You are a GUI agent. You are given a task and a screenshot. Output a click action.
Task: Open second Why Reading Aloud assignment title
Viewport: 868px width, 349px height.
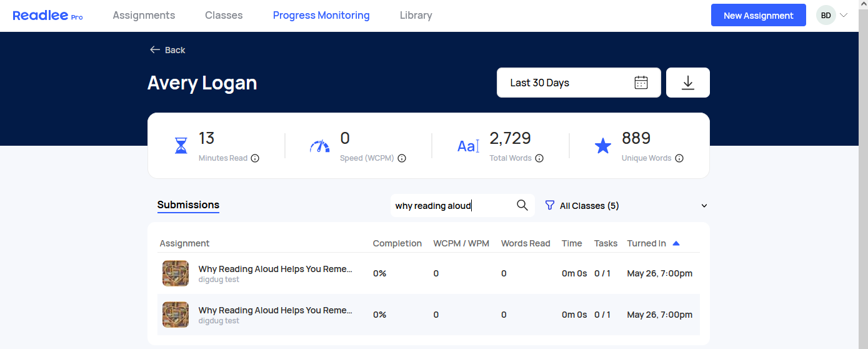(276, 310)
